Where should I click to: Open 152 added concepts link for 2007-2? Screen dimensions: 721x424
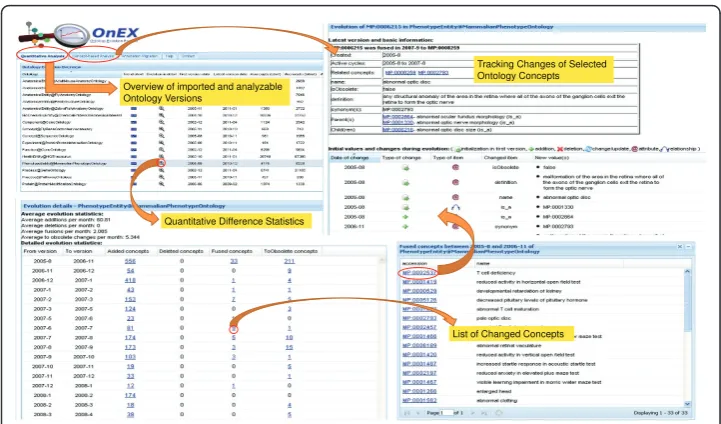(130, 299)
